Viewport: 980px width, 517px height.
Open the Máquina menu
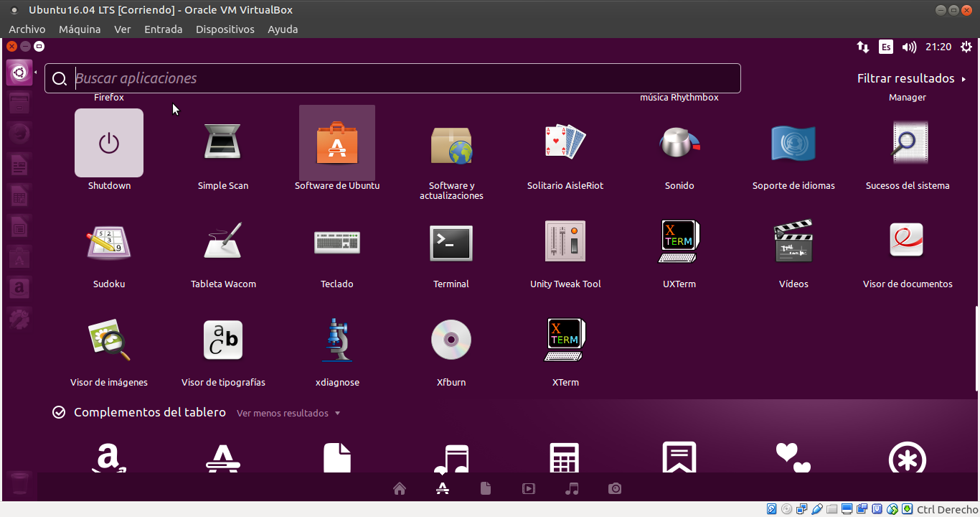80,29
